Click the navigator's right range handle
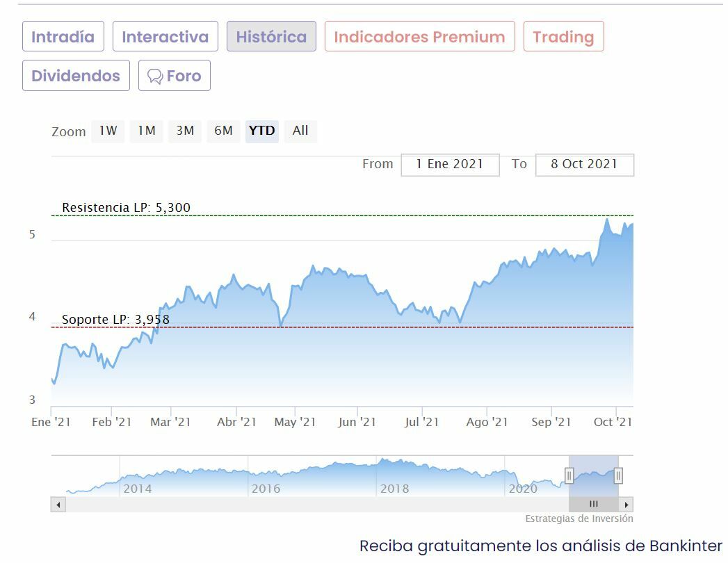Viewport: 728px width, 563px height. click(618, 475)
